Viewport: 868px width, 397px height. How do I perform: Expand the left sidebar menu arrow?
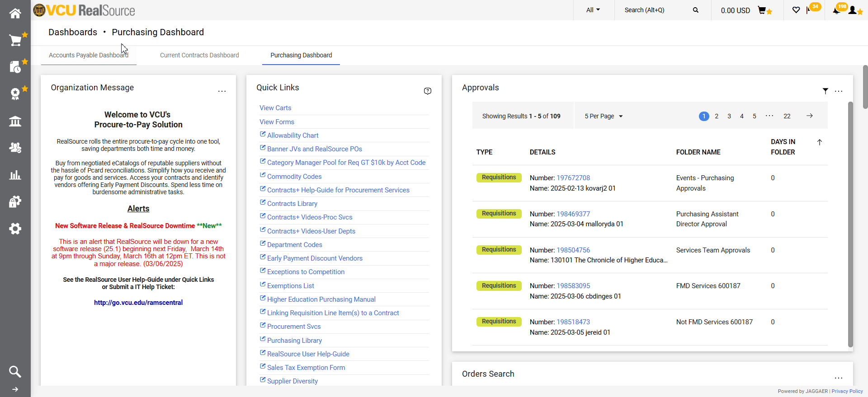15,389
